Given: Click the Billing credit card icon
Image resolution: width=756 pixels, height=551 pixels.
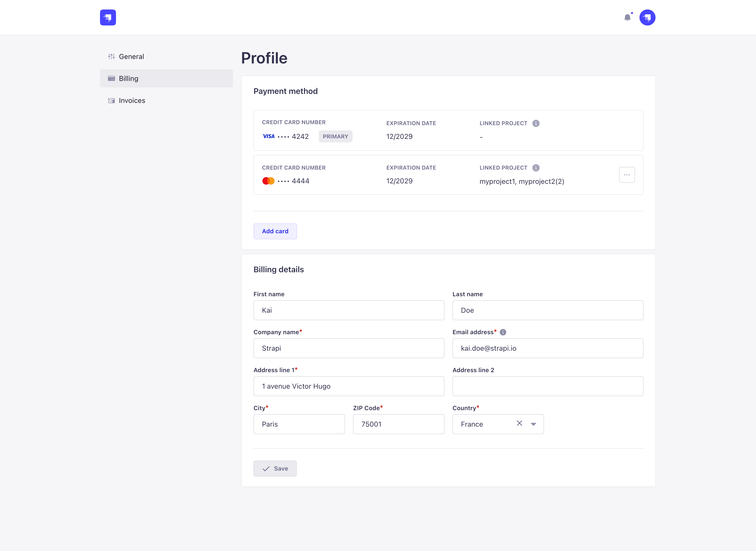Looking at the screenshot, I should [x=111, y=78].
